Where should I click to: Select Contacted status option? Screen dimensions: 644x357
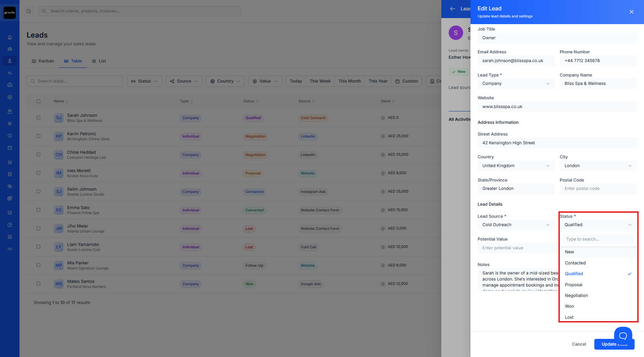598,263
